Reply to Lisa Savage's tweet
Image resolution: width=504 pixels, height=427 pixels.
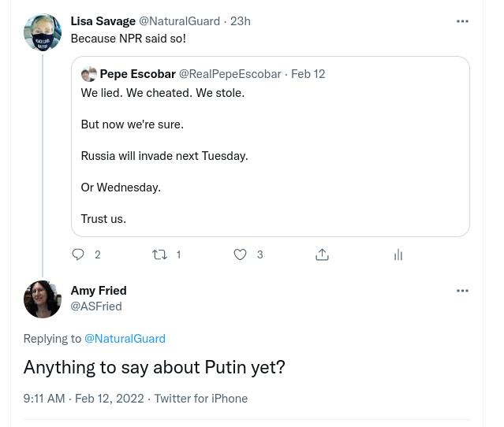[x=78, y=254]
